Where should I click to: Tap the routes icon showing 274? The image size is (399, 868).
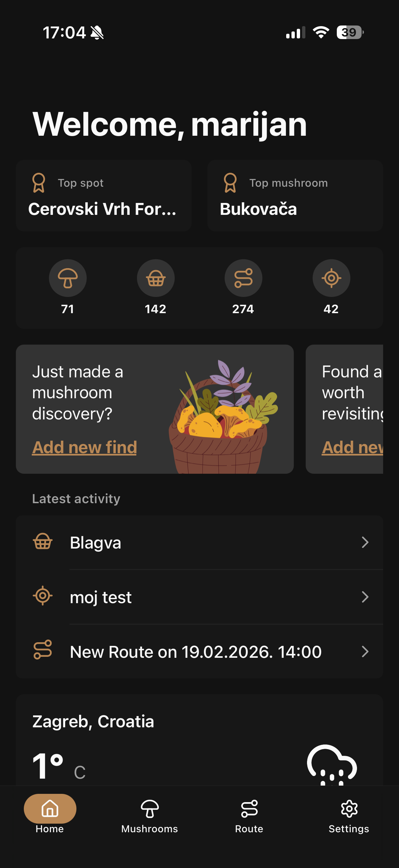[244, 278]
